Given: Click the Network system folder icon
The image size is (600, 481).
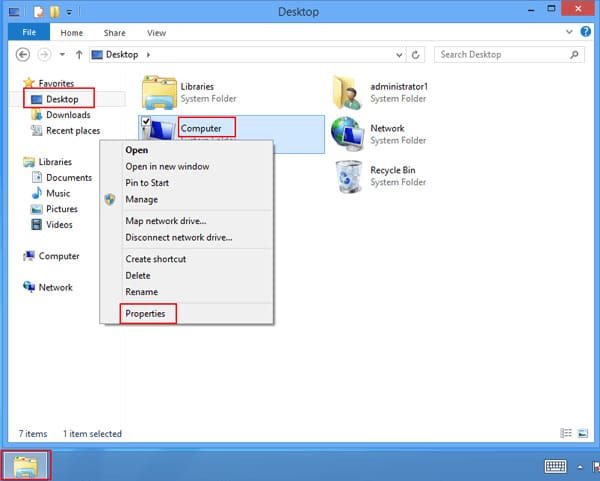Looking at the screenshot, I should 347,134.
